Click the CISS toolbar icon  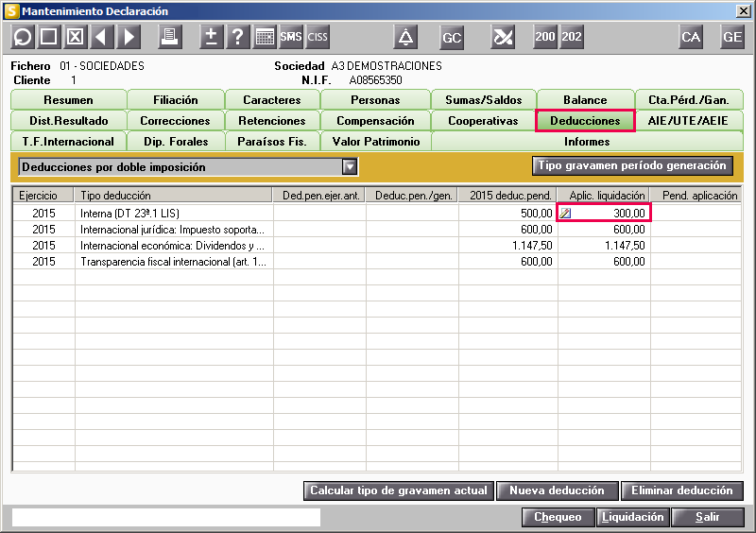pyautogui.click(x=318, y=37)
